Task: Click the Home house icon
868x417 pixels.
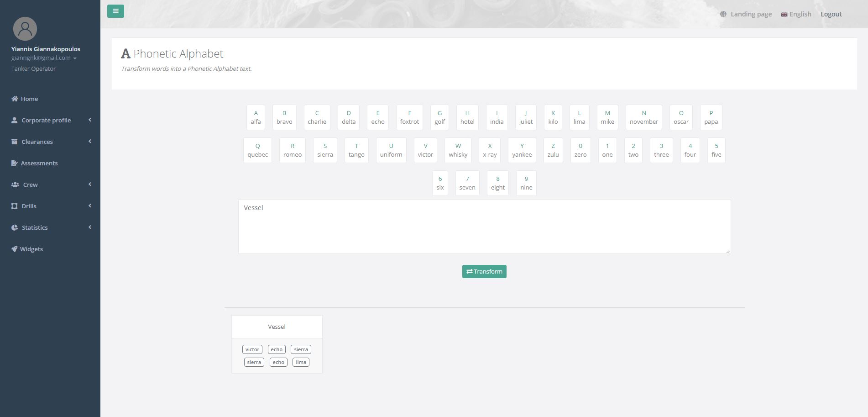Action: 15,99
